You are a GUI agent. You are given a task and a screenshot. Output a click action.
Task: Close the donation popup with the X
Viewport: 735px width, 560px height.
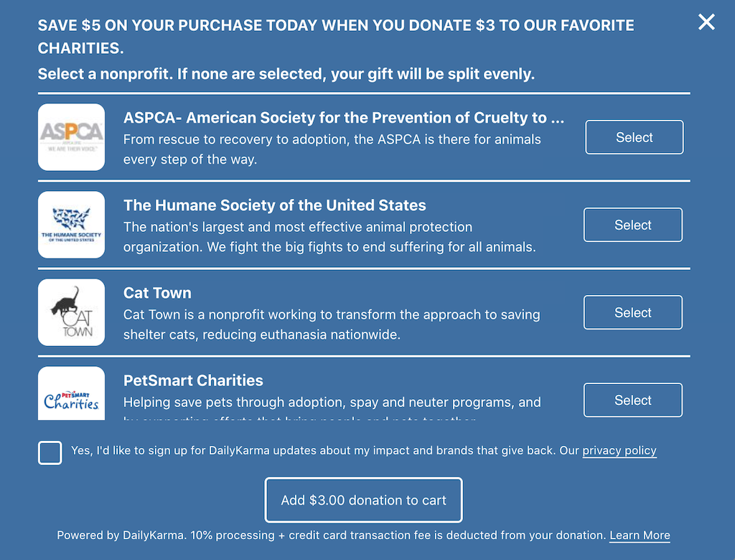tap(706, 22)
